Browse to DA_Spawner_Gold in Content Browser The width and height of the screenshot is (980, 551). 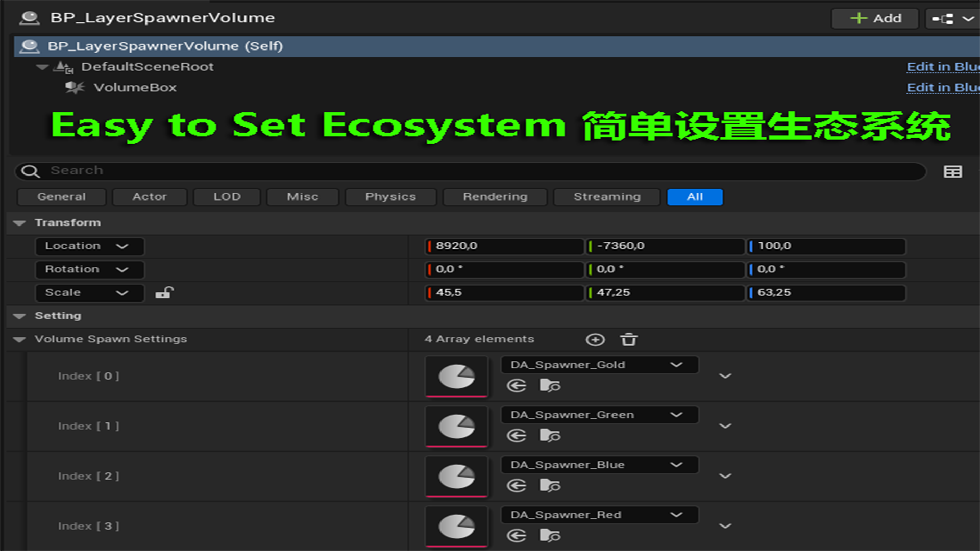550,386
